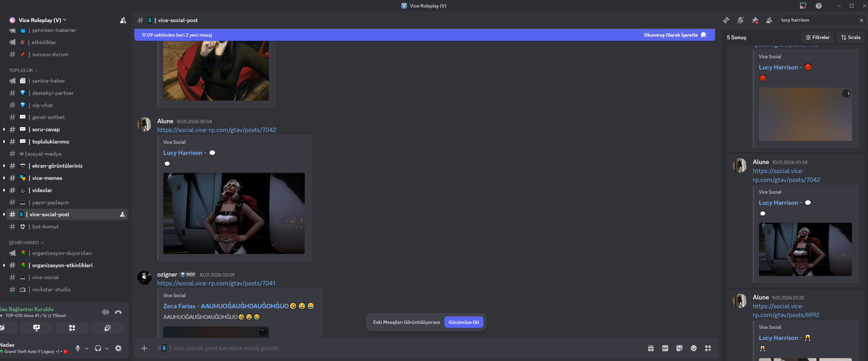Open Alune's avatar in 00:54 search result
The height and width of the screenshot is (361, 868).
pos(740,165)
